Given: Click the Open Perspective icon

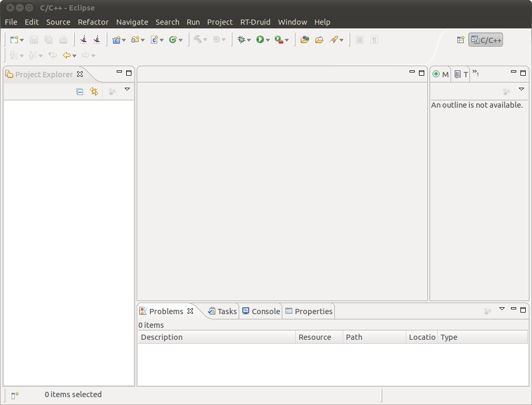Looking at the screenshot, I should tap(461, 39).
